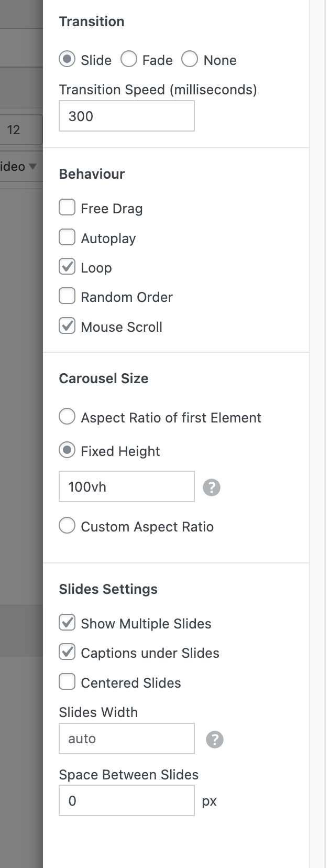
Task: Select Aspect Ratio of first Element
Action: coord(67,416)
